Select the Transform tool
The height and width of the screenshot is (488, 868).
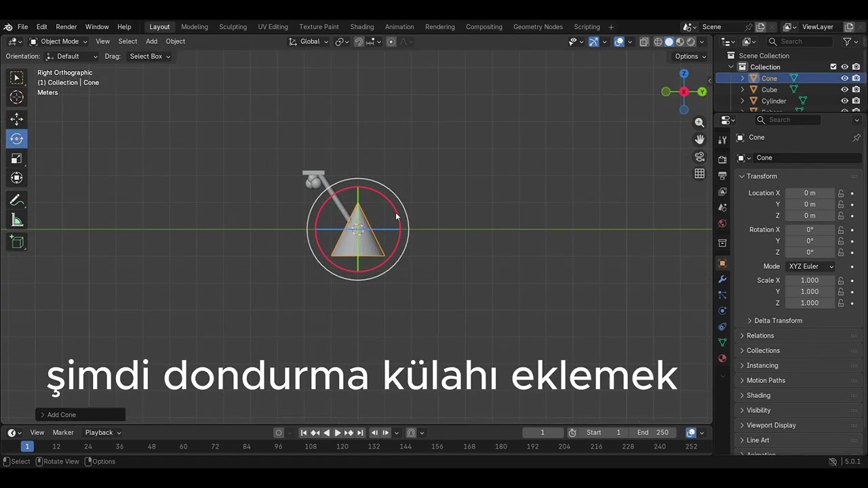click(17, 178)
